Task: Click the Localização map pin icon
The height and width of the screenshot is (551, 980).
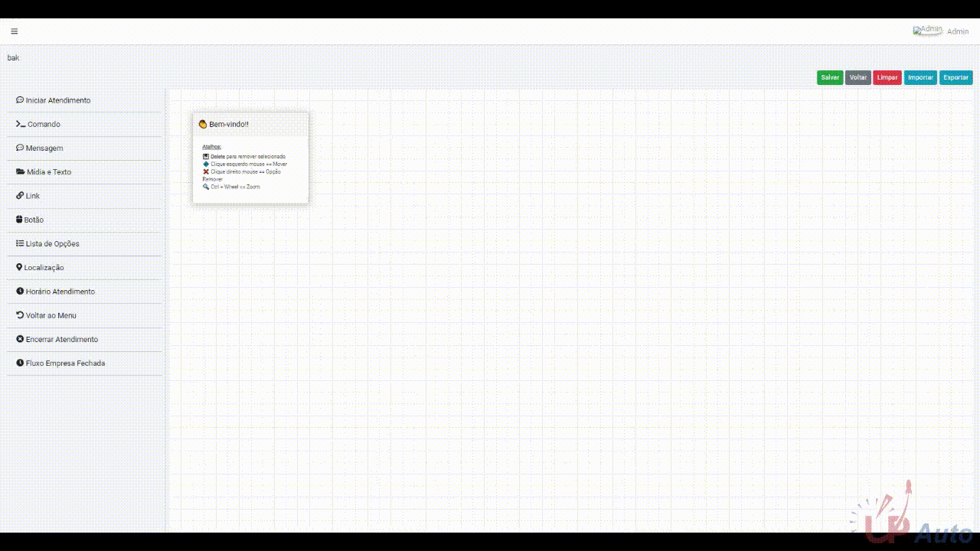Action: click(19, 268)
